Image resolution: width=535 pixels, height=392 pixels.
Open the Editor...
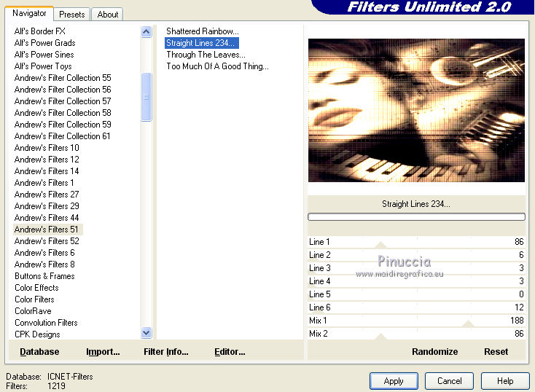230,352
